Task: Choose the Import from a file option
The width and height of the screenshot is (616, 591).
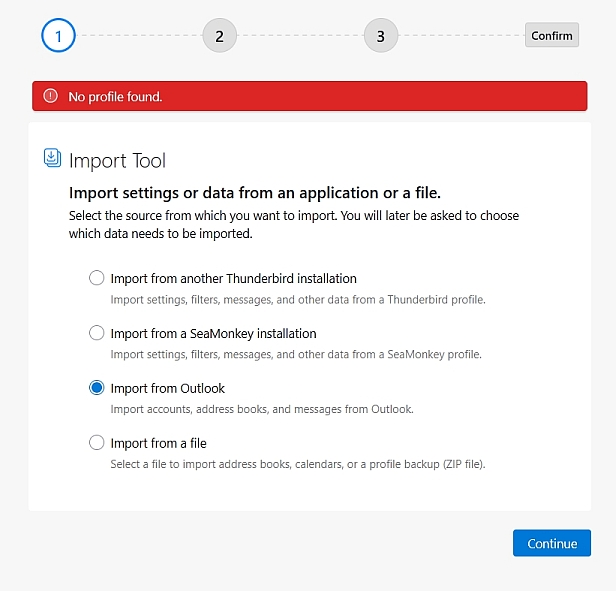Action: (x=97, y=442)
